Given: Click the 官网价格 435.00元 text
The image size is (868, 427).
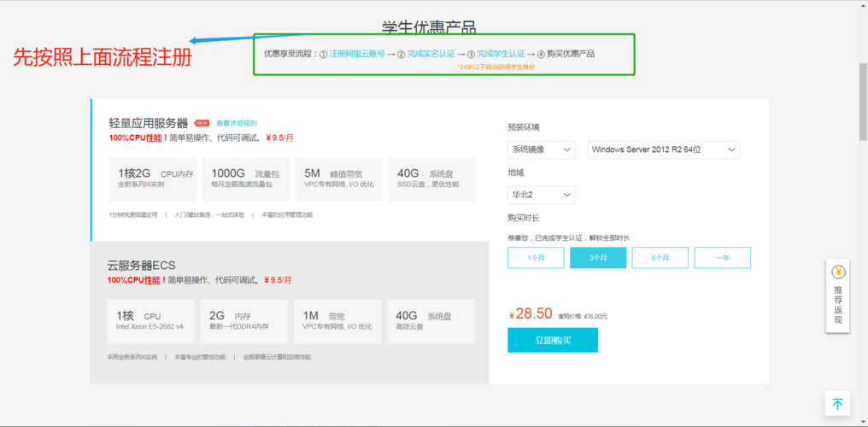Looking at the screenshot, I should 583,317.
